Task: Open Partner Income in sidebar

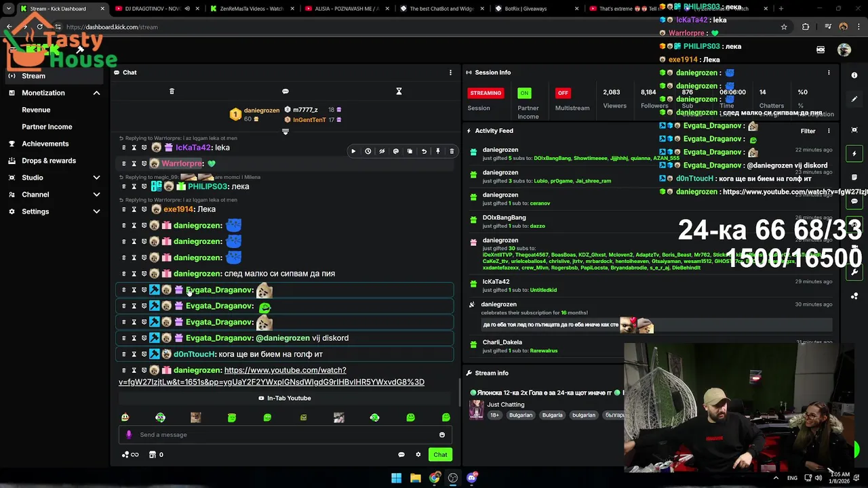Action: tap(47, 127)
